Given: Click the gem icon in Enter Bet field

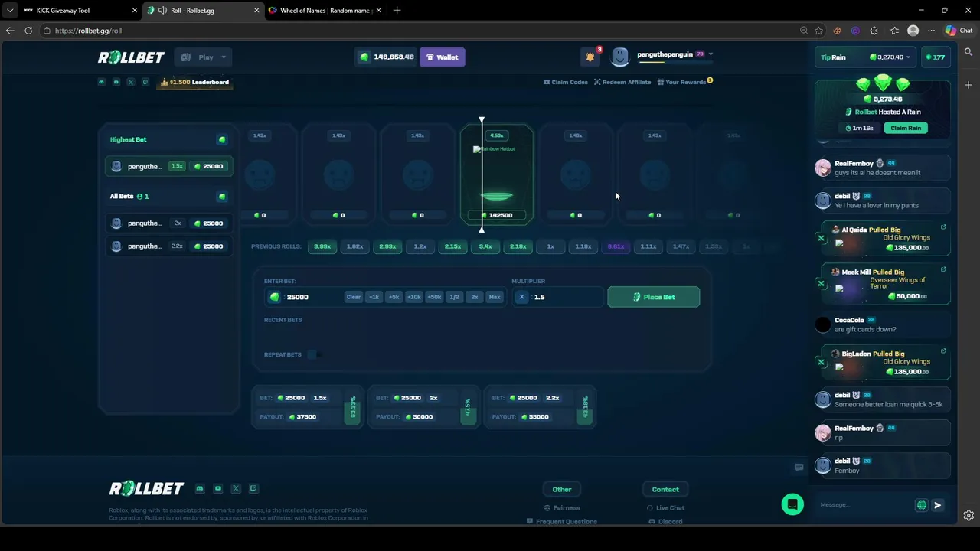Looking at the screenshot, I should click(x=275, y=297).
